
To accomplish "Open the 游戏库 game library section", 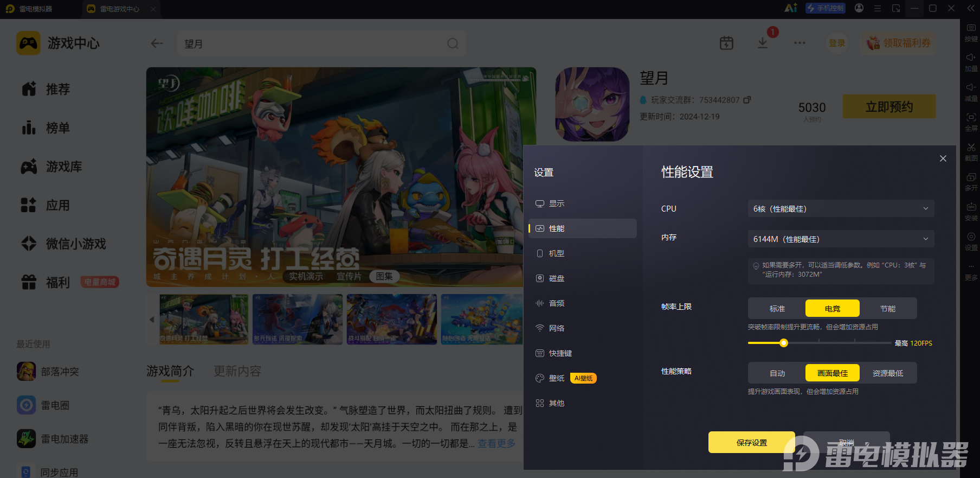I will tap(51, 167).
